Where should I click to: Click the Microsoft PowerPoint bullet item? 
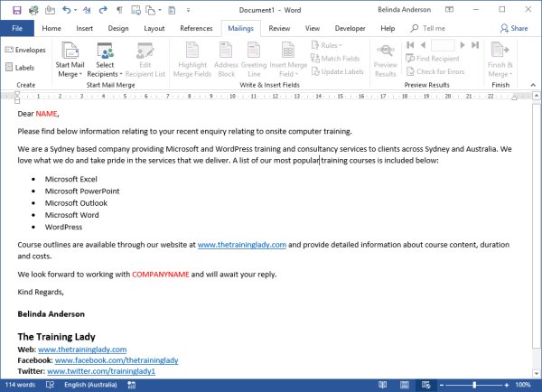[82, 191]
